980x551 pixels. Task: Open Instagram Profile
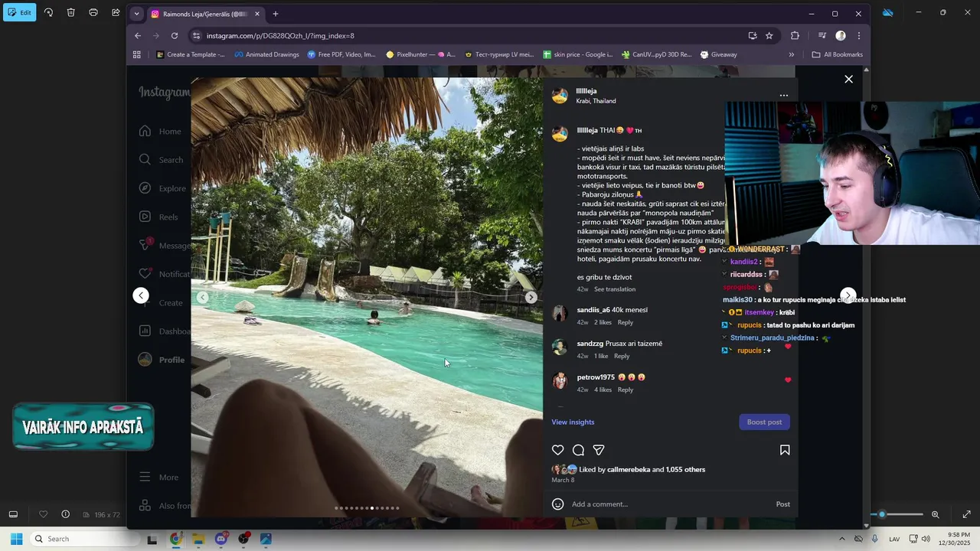(x=162, y=360)
